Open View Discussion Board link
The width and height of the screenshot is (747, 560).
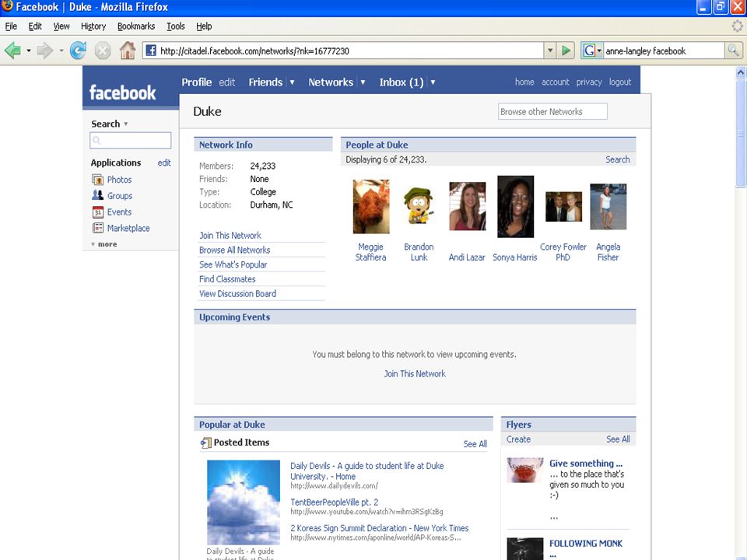[238, 294]
